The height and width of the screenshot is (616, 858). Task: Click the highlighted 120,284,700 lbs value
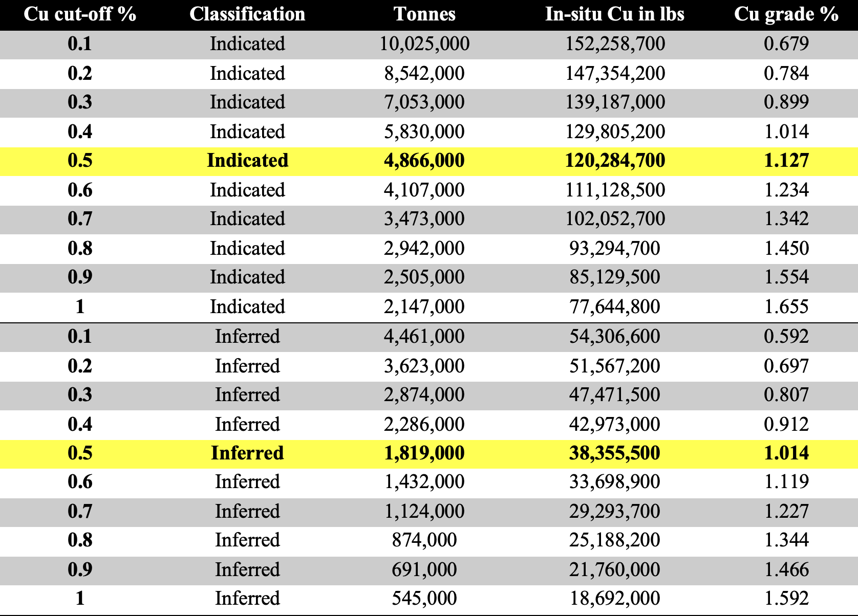pos(615,161)
